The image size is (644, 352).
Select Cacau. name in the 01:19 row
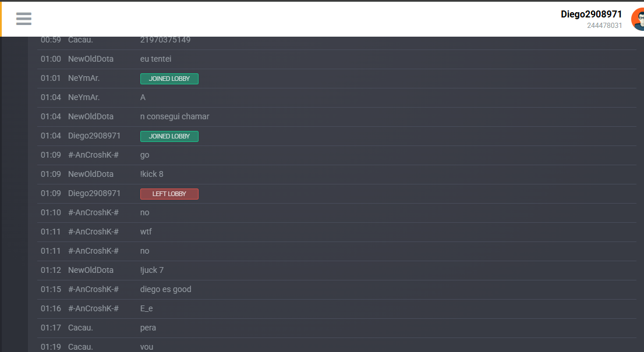click(80, 347)
